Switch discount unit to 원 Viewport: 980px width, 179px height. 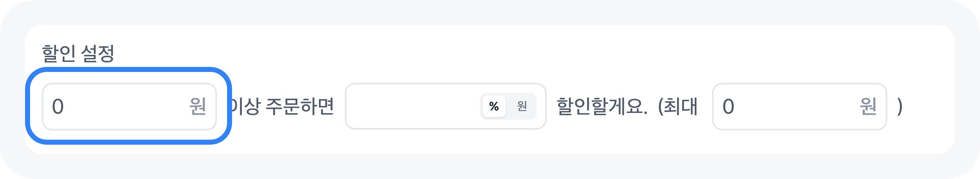pos(522,106)
